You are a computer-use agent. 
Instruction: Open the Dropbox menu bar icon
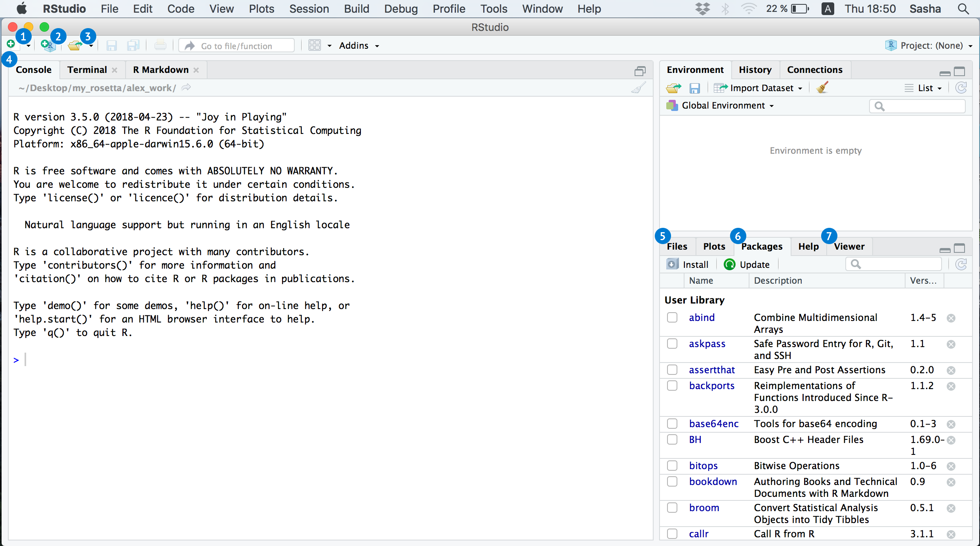(x=703, y=9)
